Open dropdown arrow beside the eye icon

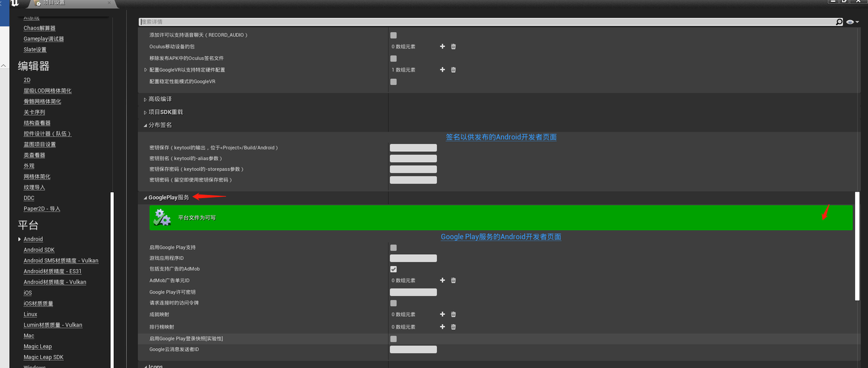(857, 22)
